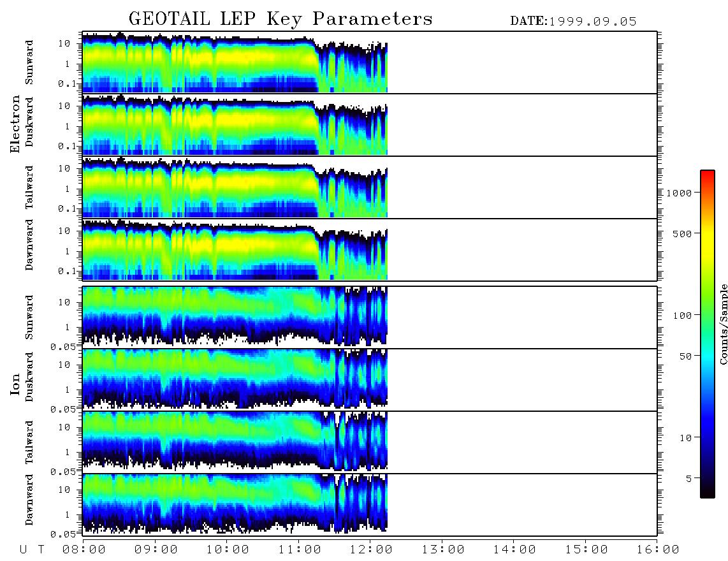Pick the green colorbar region near 100
Screen dimensions: 728x561
(x=708, y=316)
